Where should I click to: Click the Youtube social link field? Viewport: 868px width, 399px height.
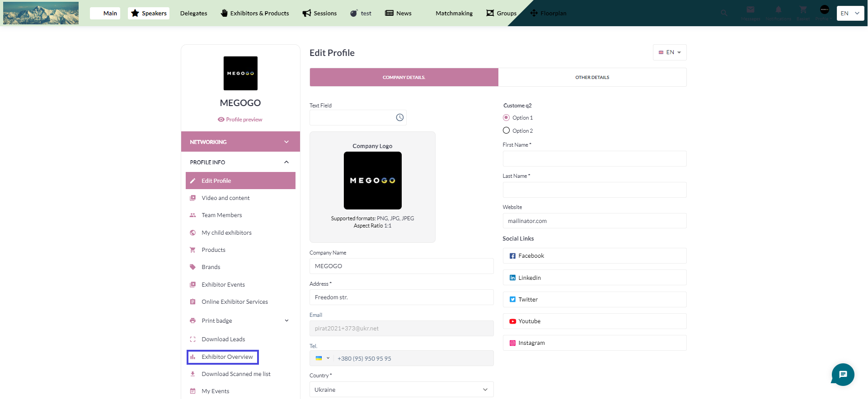pos(595,321)
